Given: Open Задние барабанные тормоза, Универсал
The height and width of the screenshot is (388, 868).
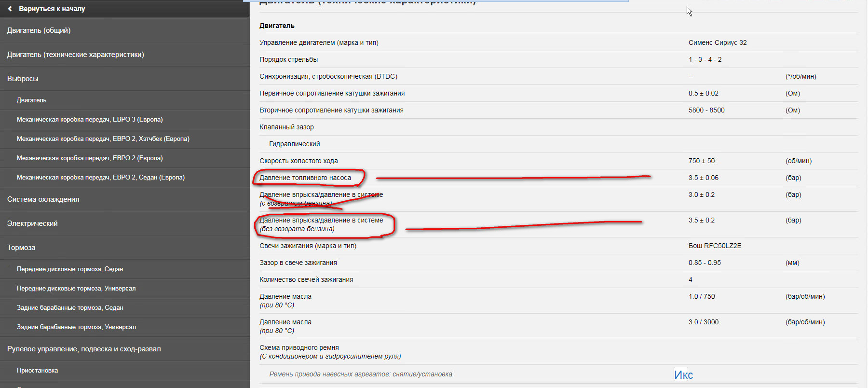Looking at the screenshot, I should [76, 327].
